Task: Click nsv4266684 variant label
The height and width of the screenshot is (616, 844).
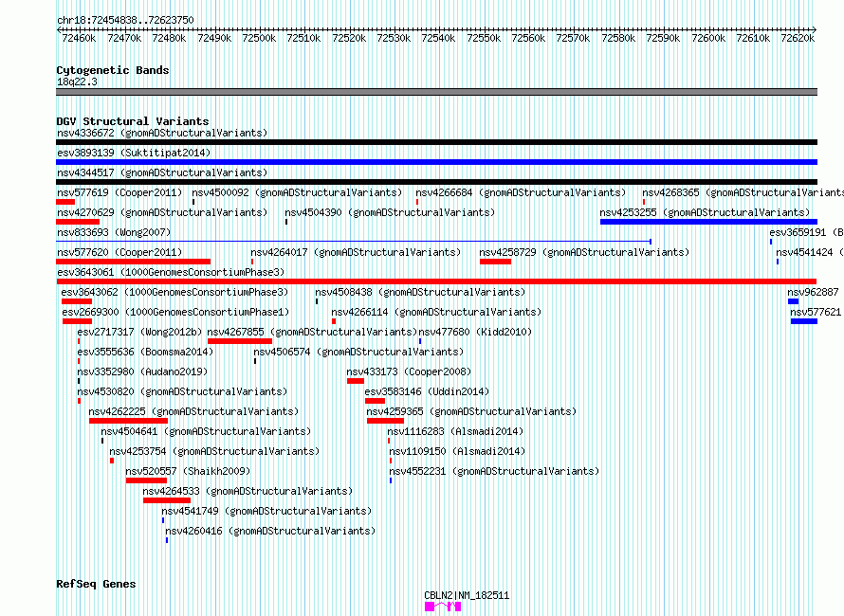Action: tap(521, 192)
